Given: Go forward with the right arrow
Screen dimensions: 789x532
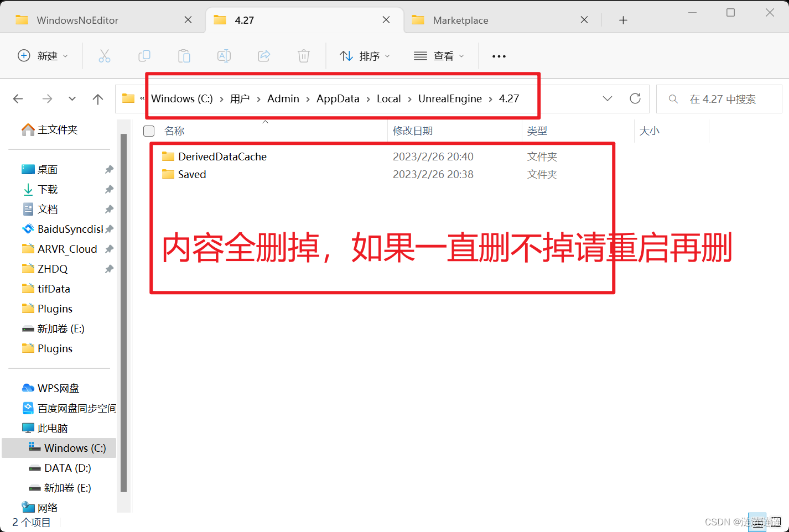Looking at the screenshot, I should (x=48, y=99).
